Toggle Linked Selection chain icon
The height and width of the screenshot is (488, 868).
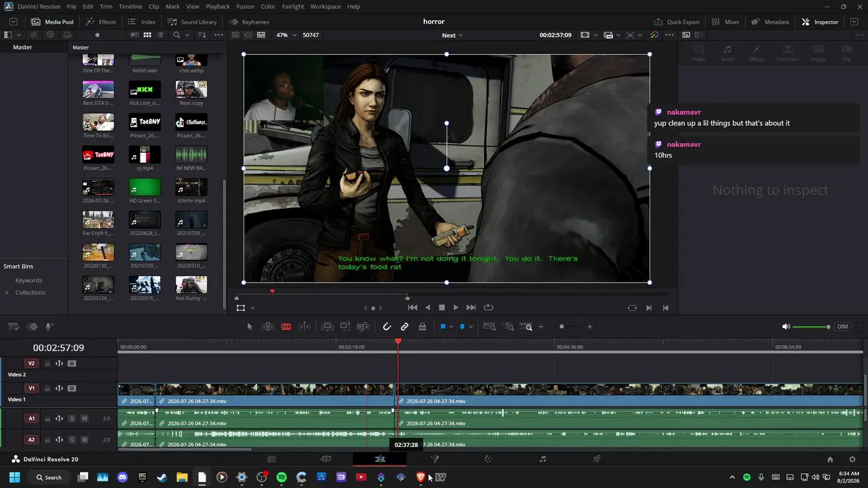click(x=405, y=327)
